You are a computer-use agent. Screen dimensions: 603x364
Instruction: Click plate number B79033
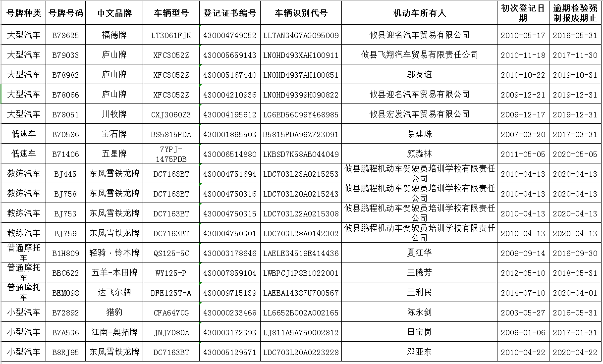(x=65, y=55)
